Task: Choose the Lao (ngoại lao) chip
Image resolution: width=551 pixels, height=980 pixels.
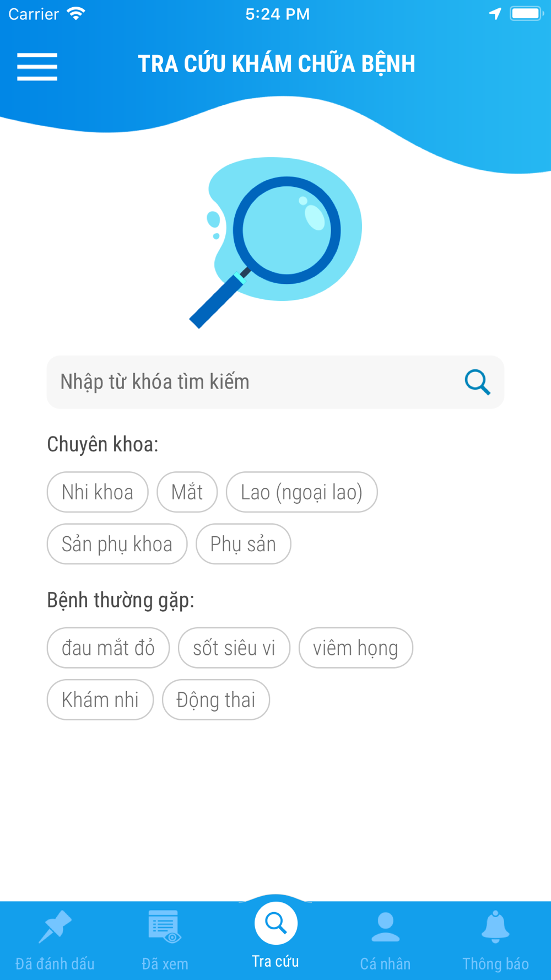Action: 301,492
